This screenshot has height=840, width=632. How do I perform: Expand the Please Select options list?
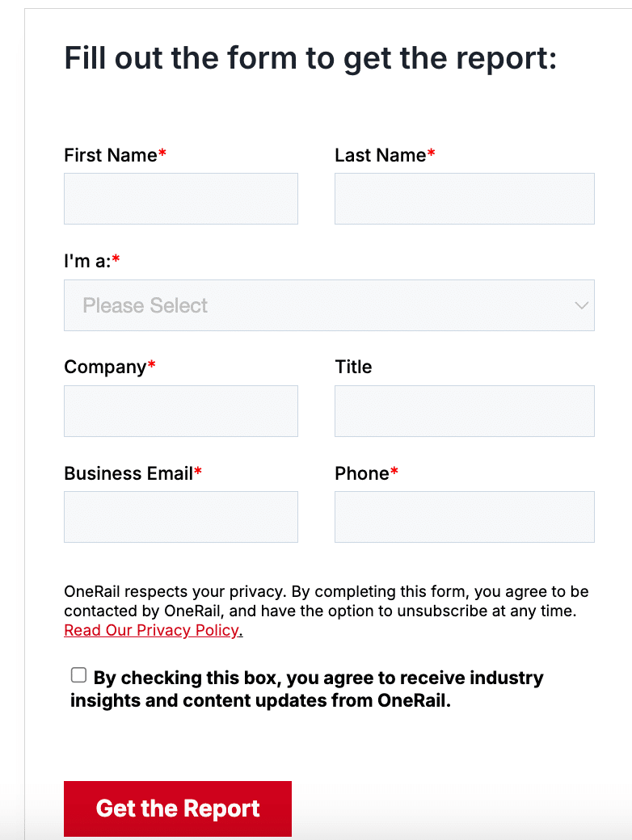tap(329, 305)
